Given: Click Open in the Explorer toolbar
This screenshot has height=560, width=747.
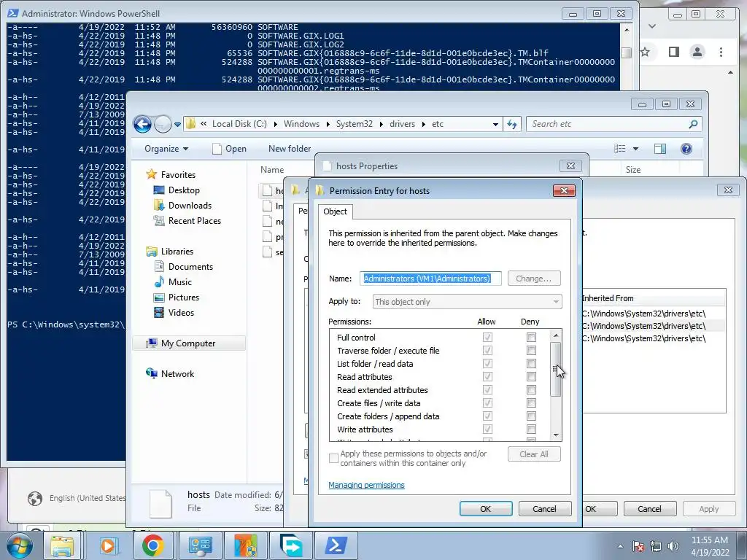Looking at the screenshot, I should [230, 149].
